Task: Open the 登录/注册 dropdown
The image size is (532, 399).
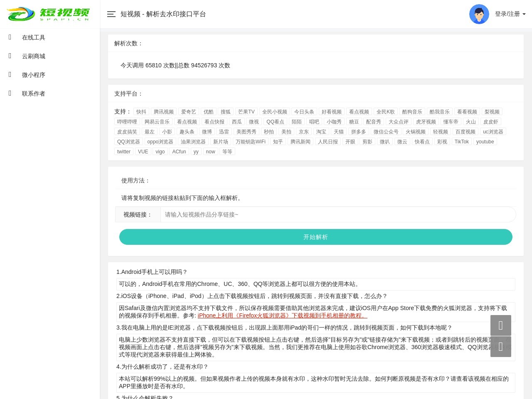Action: pos(510,14)
